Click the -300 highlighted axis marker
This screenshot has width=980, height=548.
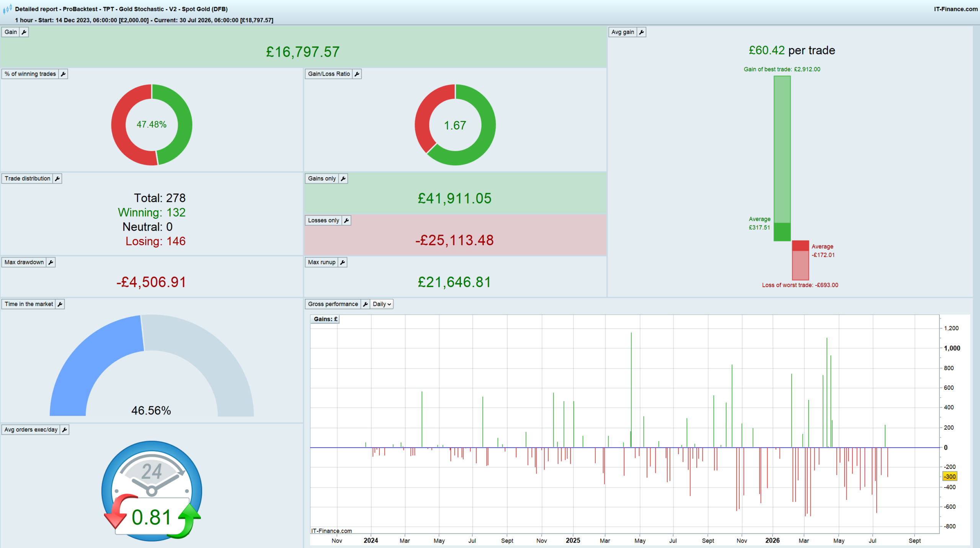(950, 477)
